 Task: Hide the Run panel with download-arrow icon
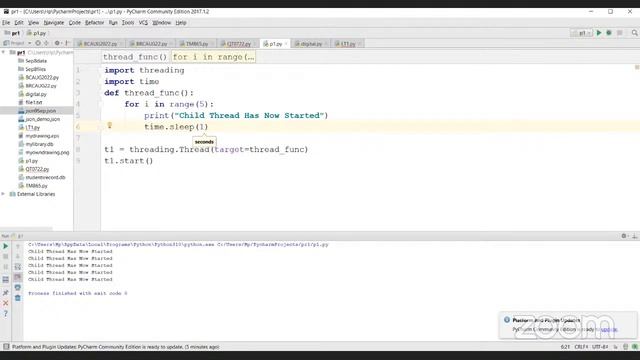click(x=634, y=236)
